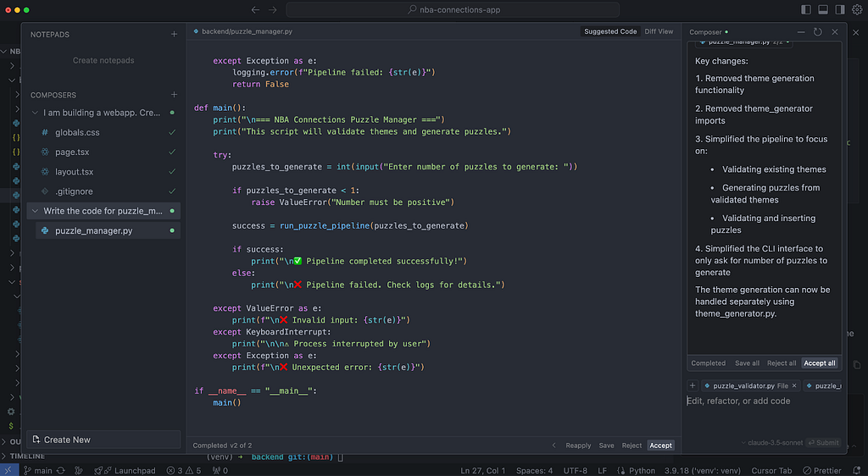Select interpreter 3.9.18 ('venv': venv)
The width and height of the screenshot is (868, 476).
(702, 470)
